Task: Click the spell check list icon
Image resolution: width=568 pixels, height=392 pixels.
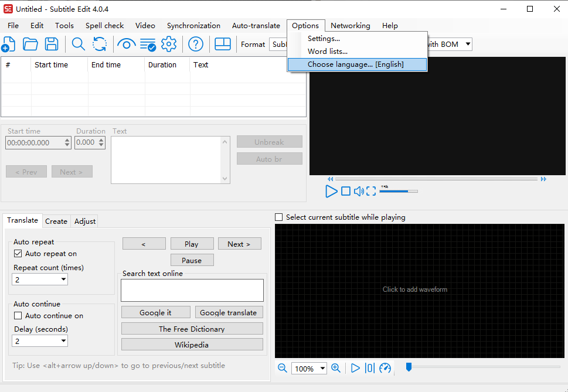Action: pyautogui.click(x=148, y=44)
